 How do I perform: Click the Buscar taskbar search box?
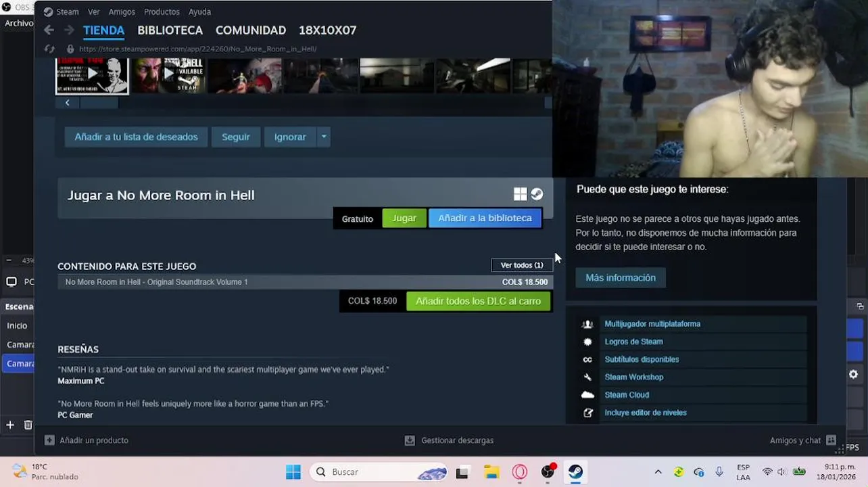[380, 472]
